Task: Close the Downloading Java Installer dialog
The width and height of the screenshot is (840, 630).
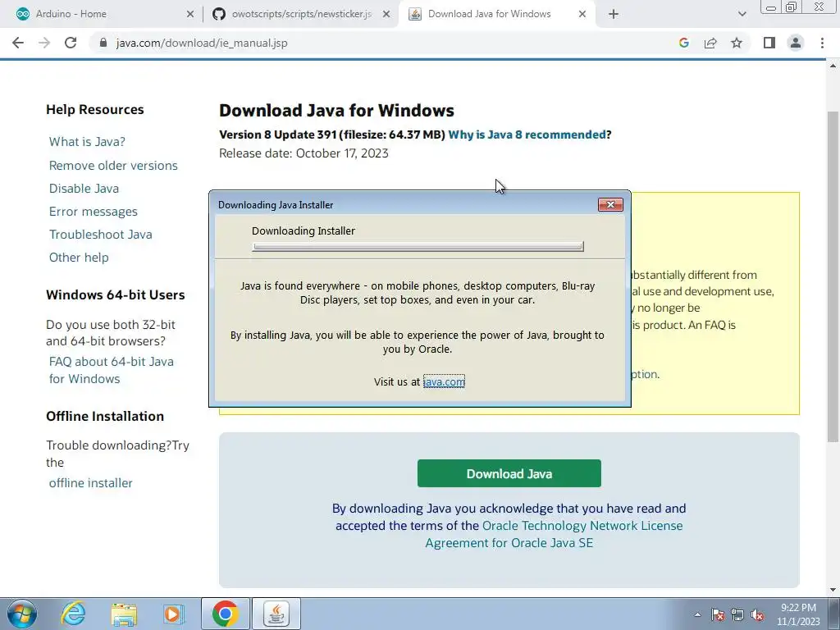Action: [x=610, y=204]
